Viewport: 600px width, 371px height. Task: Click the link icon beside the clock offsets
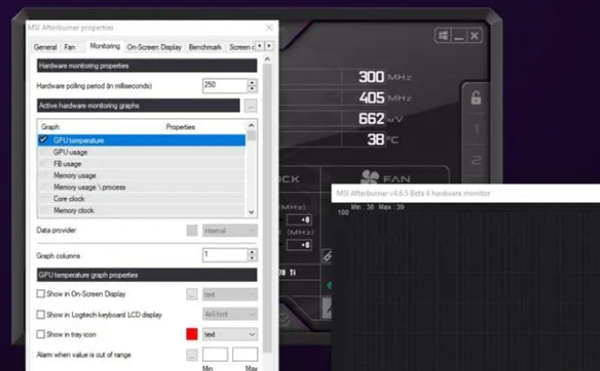click(x=327, y=256)
